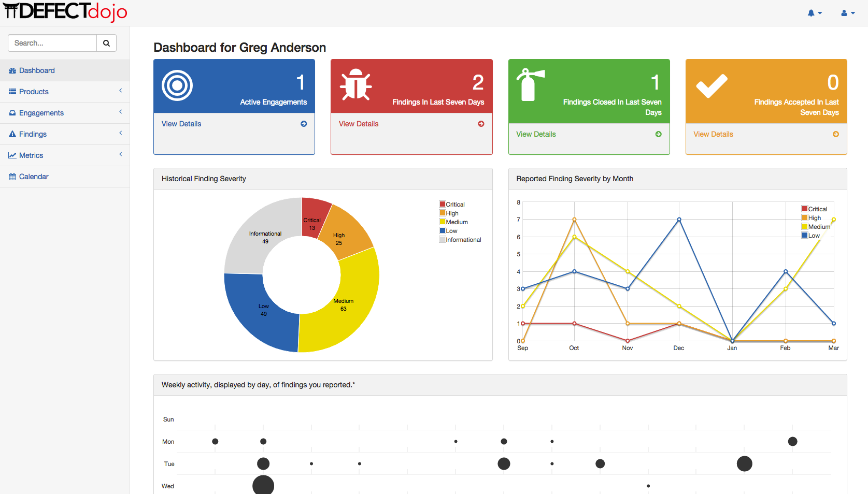The width and height of the screenshot is (868, 494).
Task: Select Findings in the sidebar
Action: pos(33,134)
